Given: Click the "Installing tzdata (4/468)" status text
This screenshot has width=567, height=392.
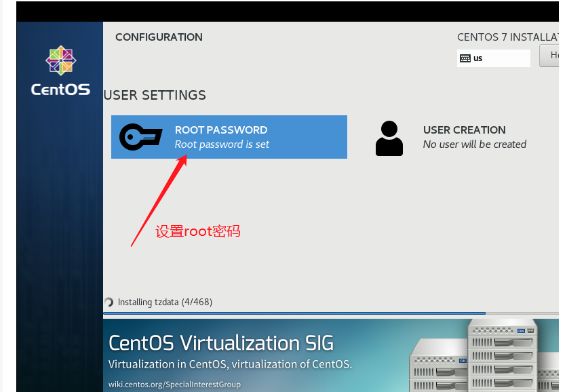Looking at the screenshot, I should [x=165, y=302].
